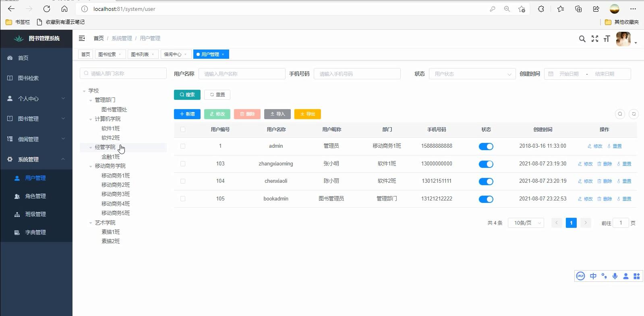Viewport: 644px width, 316px height.
Task: Toggle fullscreen mode icon
Action: [x=594, y=39]
